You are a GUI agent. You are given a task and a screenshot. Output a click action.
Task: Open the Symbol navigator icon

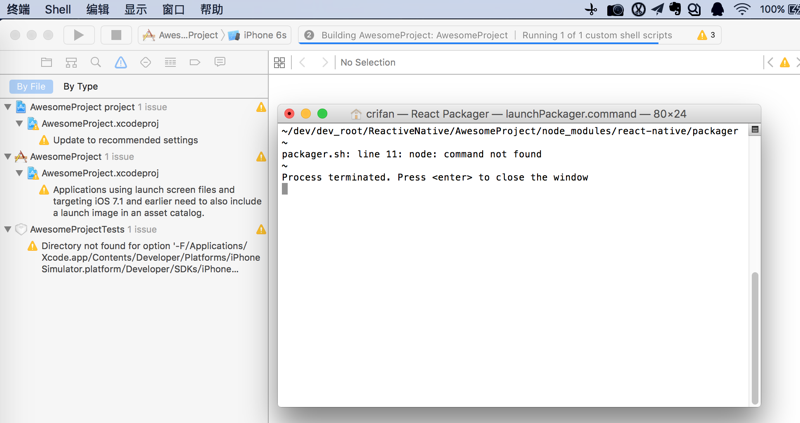[x=71, y=62]
